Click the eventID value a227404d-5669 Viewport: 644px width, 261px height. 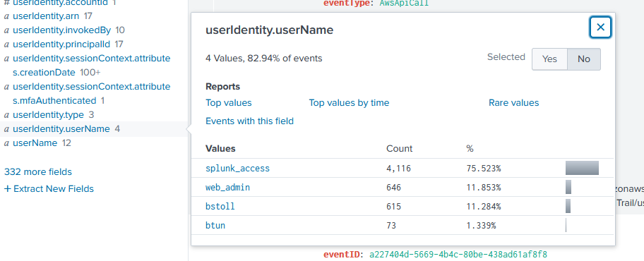458,255
